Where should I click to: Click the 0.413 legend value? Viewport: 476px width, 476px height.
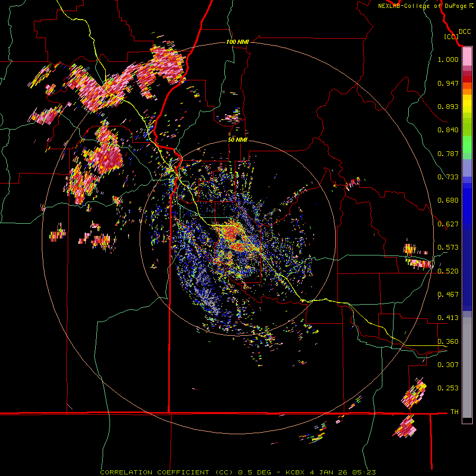click(x=448, y=318)
